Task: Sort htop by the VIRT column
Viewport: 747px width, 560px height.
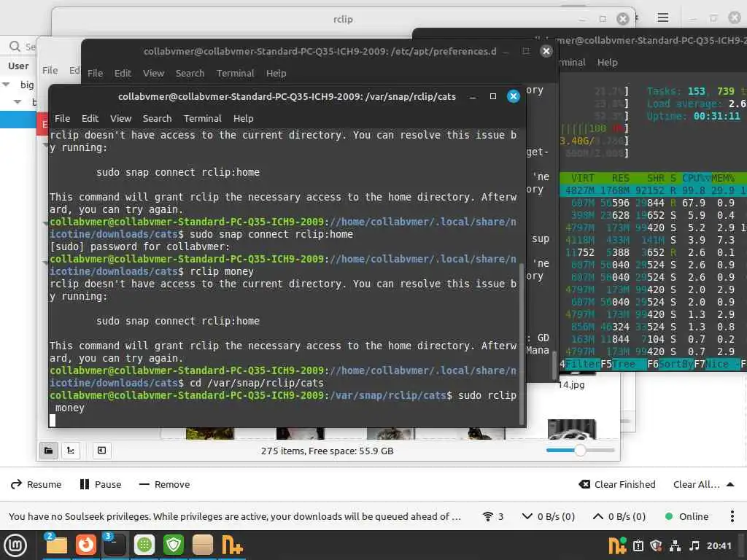Action: pyautogui.click(x=582, y=178)
